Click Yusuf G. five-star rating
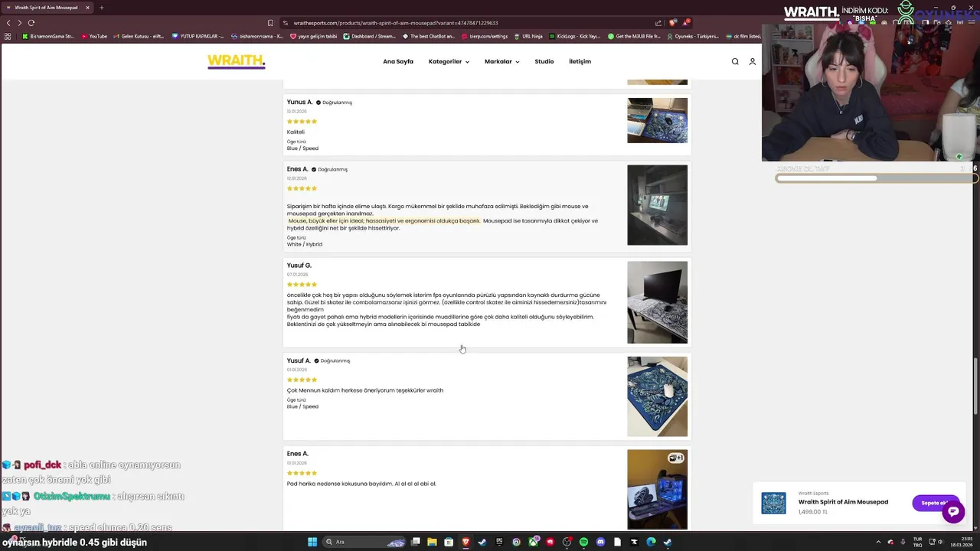 pos(302,285)
